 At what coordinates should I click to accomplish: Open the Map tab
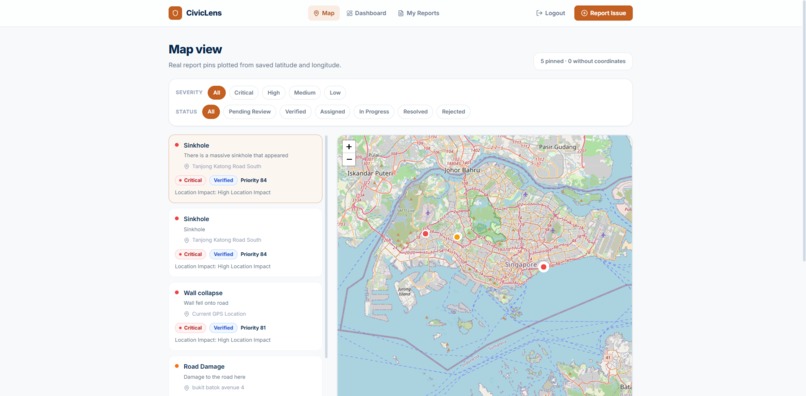(x=324, y=13)
